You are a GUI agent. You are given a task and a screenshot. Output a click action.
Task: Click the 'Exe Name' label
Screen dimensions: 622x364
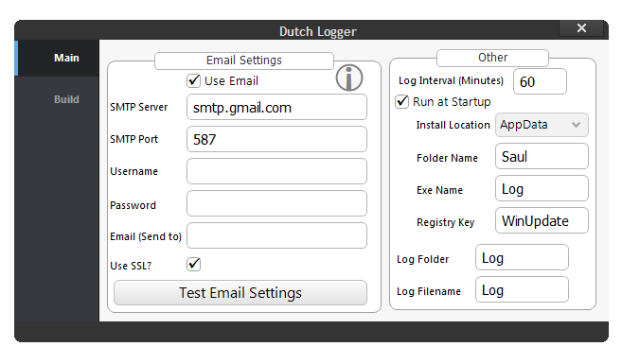pyautogui.click(x=439, y=190)
